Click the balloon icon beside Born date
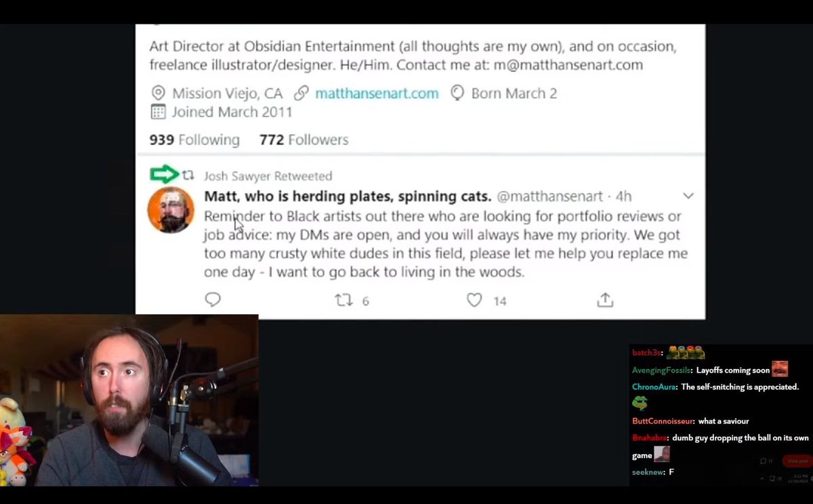The image size is (813, 504). pos(457,93)
